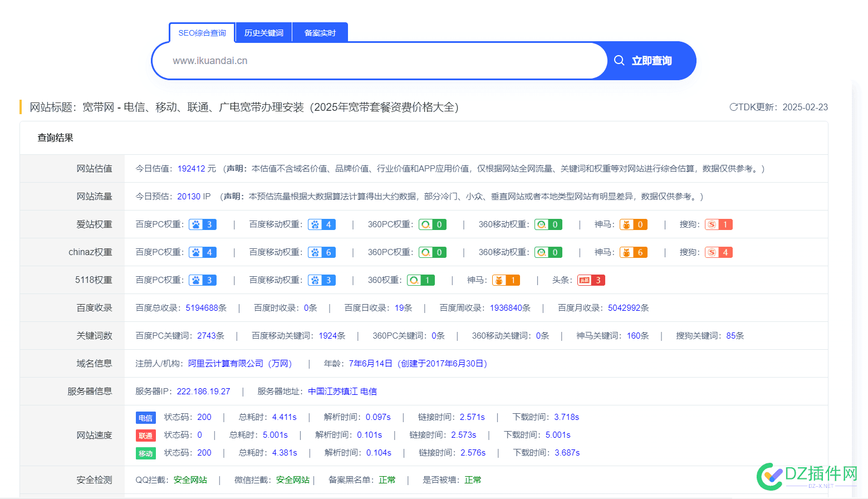Open Baidu daily index count 19条
The height and width of the screenshot is (499, 868).
point(404,307)
